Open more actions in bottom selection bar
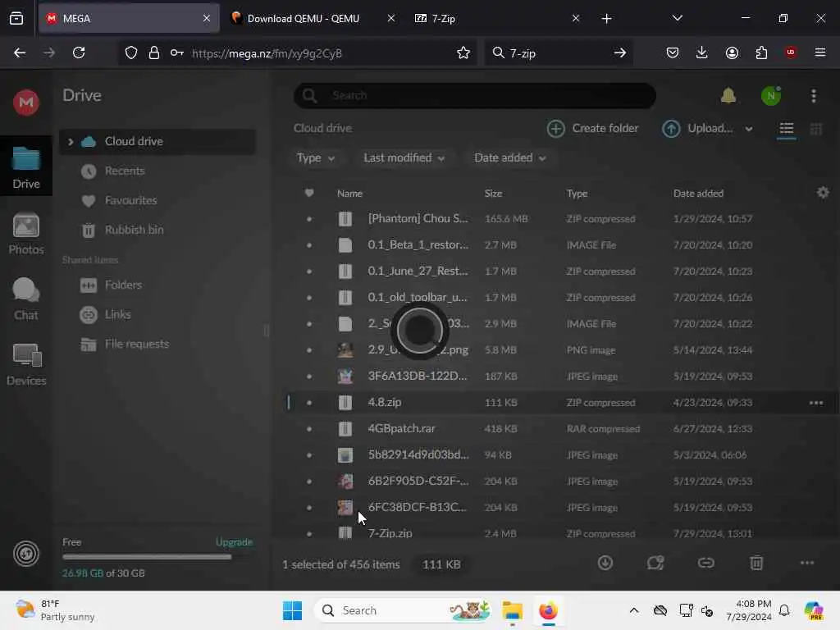840x630 pixels. point(807,563)
